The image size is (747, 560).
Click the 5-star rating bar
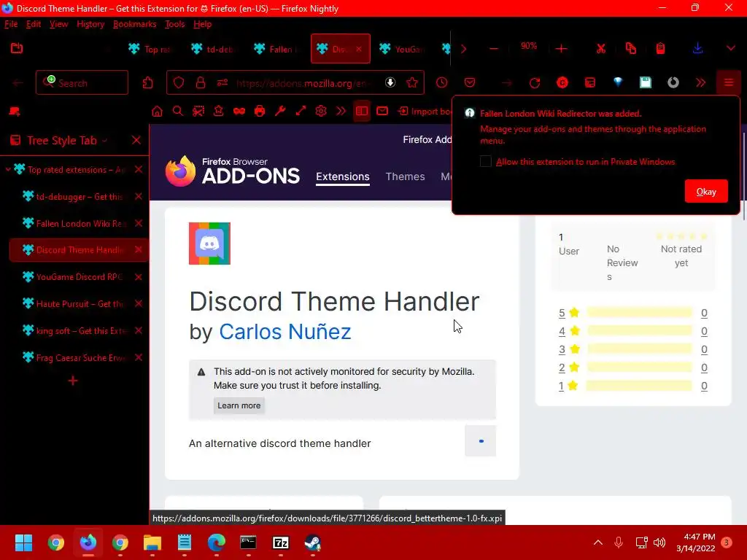[639, 312]
